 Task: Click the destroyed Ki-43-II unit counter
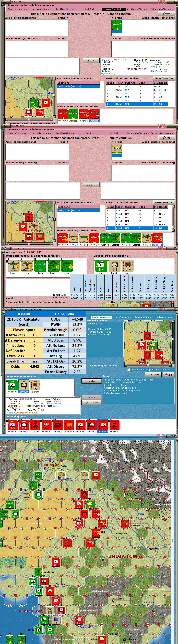[63, 114]
